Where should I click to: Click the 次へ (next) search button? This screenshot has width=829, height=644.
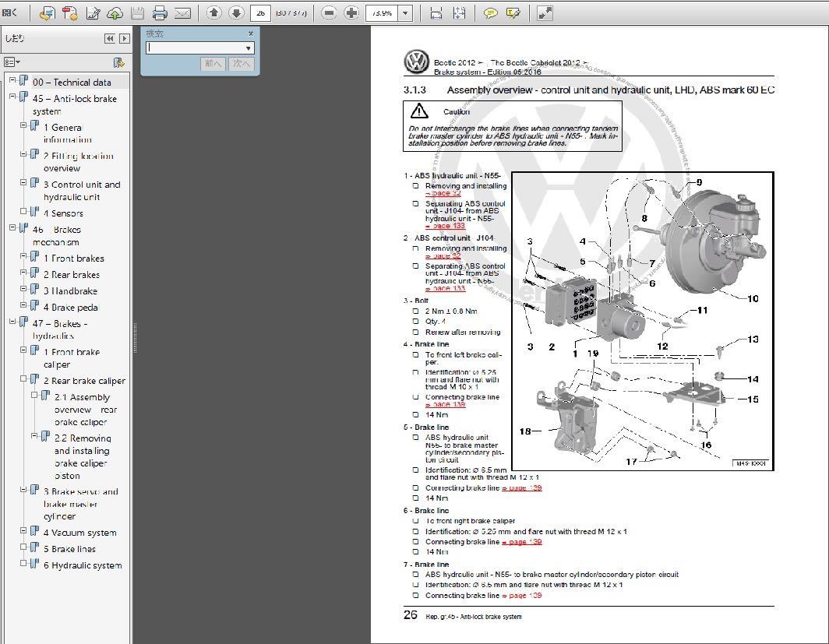point(241,64)
